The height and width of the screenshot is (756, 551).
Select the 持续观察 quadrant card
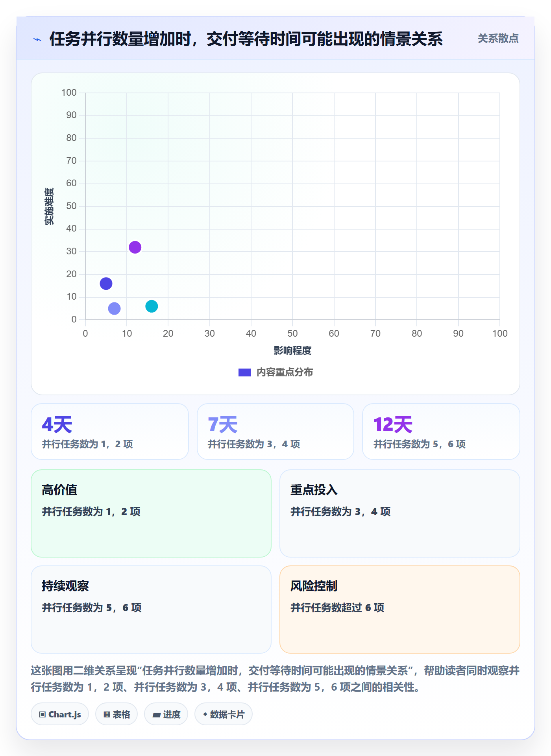coord(151,610)
